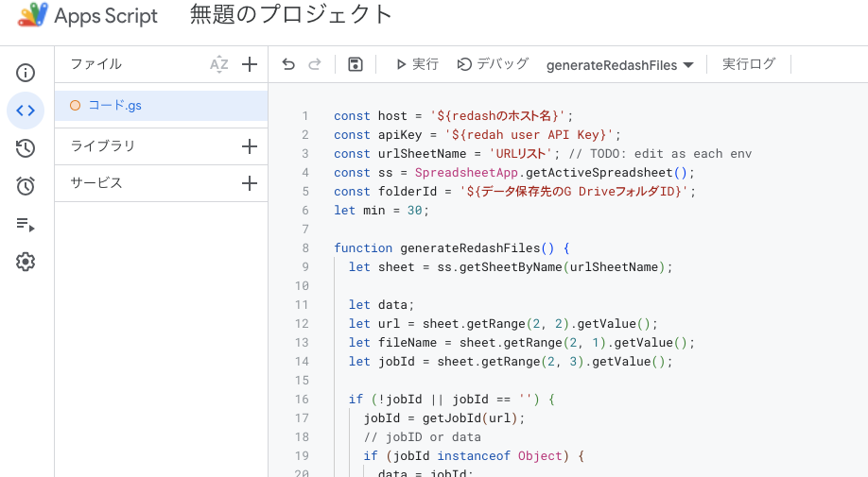Sort files alphabetically with AZ icon
868x477 pixels.
pyautogui.click(x=219, y=64)
